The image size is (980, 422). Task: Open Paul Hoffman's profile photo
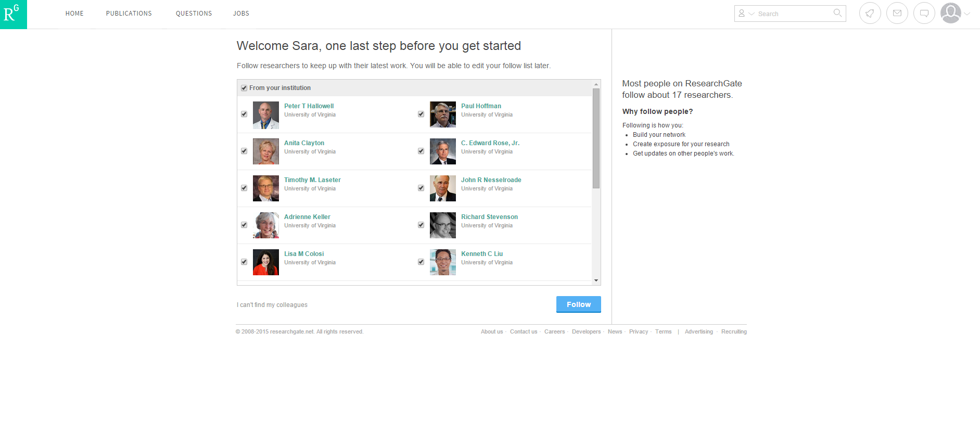(x=443, y=114)
